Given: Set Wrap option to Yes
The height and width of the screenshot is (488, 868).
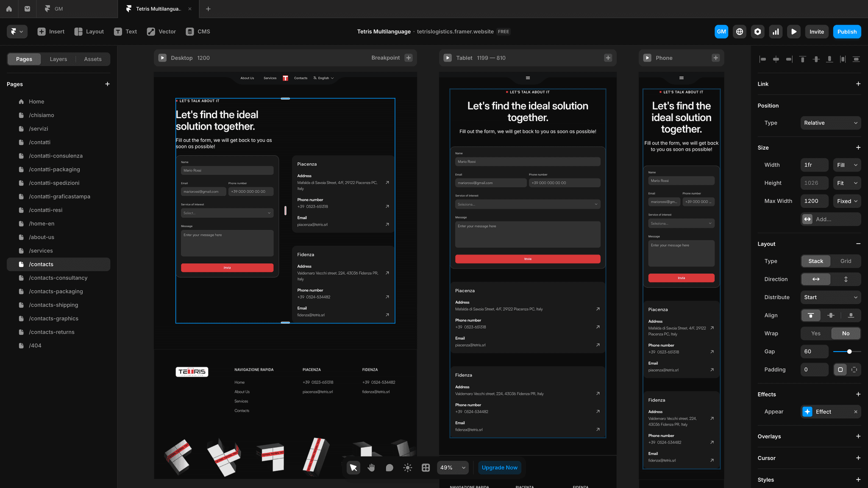Looking at the screenshot, I should click(x=815, y=333).
